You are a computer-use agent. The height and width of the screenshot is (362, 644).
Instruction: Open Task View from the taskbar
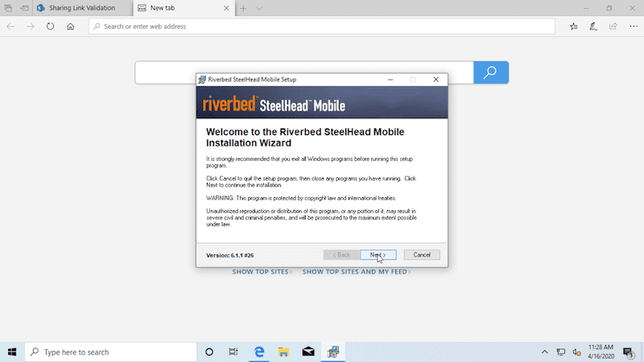pyautogui.click(x=233, y=352)
